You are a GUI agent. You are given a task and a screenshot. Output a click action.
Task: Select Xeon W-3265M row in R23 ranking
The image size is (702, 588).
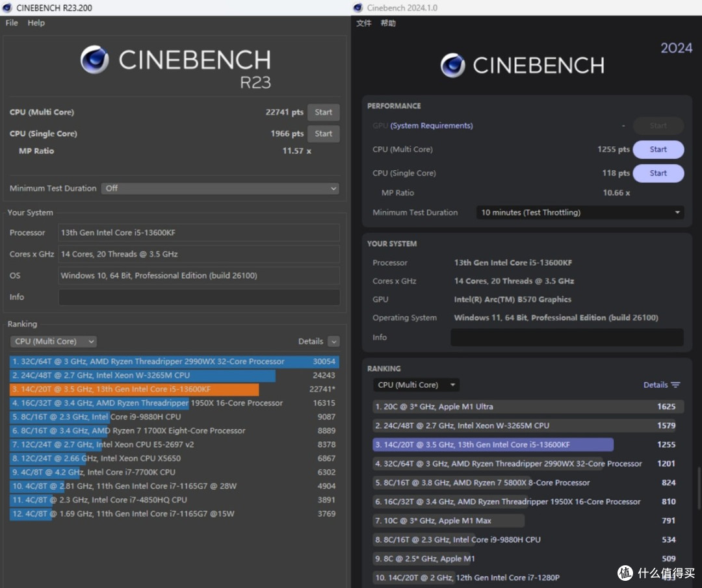click(174, 376)
